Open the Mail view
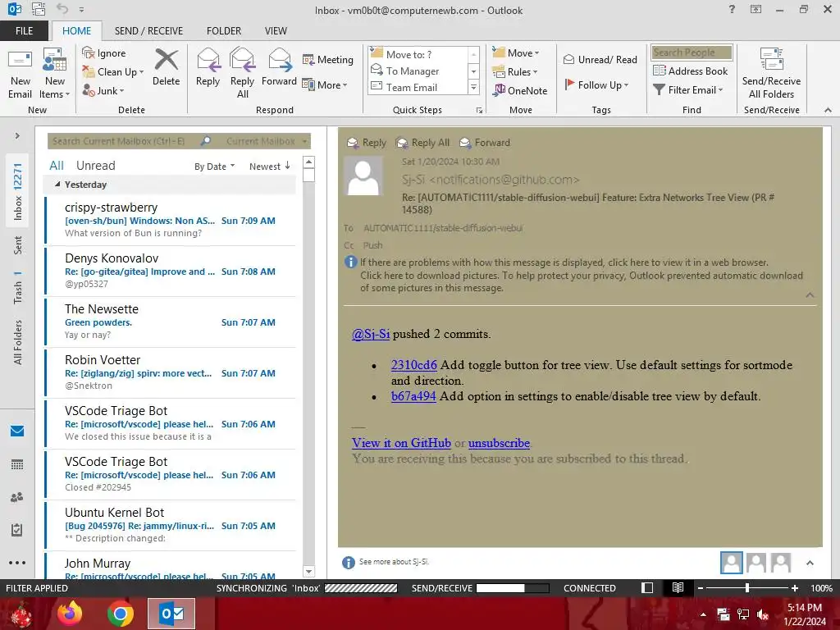This screenshot has height=630, width=840. pos(17,431)
